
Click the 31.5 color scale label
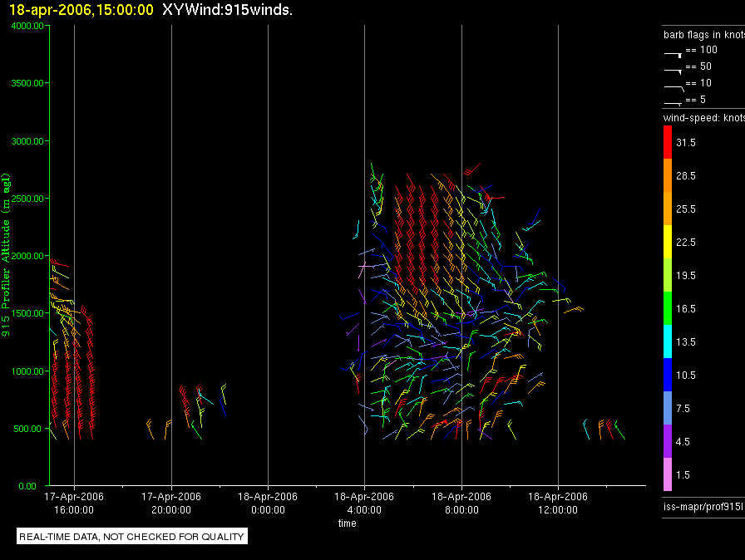686,143
